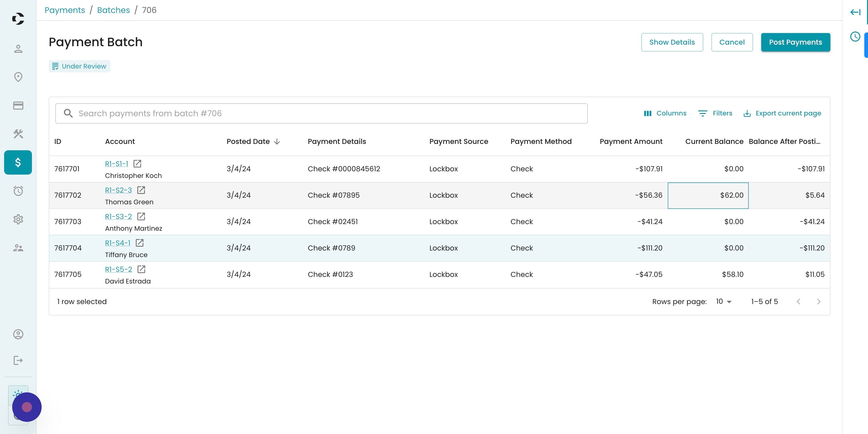
Task: Open the tools maintenance sidebar icon
Action: click(18, 134)
